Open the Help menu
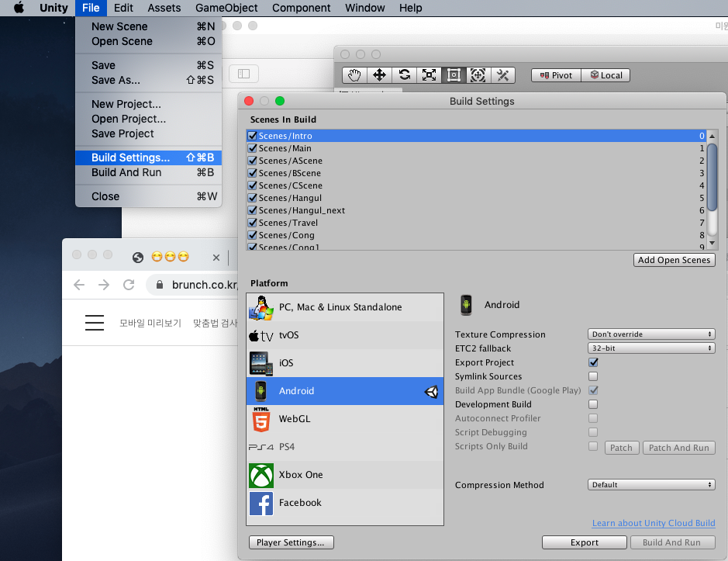This screenshot has height=561, width=728. pos(410,8)
